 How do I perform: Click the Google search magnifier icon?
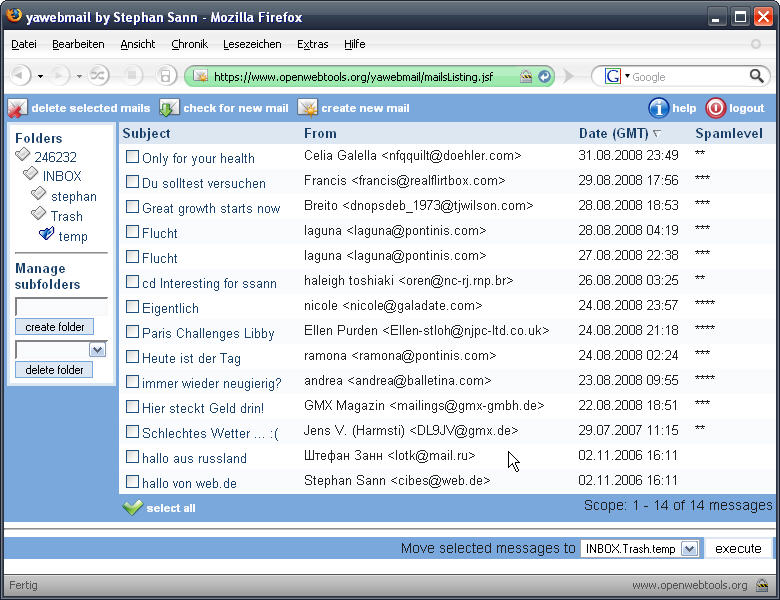tap(757, 76)
